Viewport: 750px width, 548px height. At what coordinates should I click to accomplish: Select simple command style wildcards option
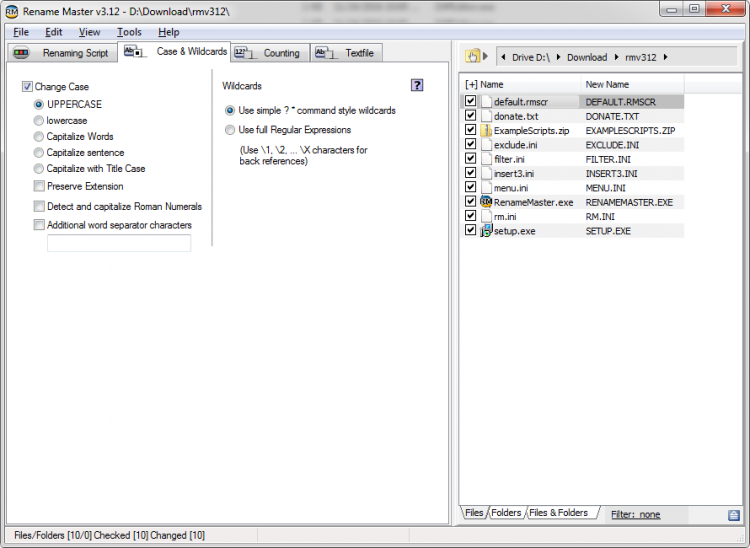pyautogui.click(x=230, y=110)
